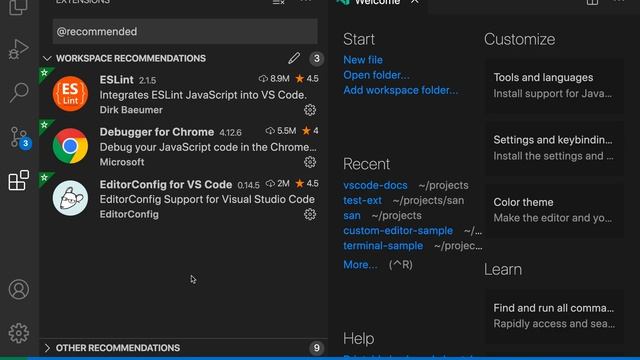Open manage gear for ESLint extension
This screenshot has width=640, height=360.
310,110
